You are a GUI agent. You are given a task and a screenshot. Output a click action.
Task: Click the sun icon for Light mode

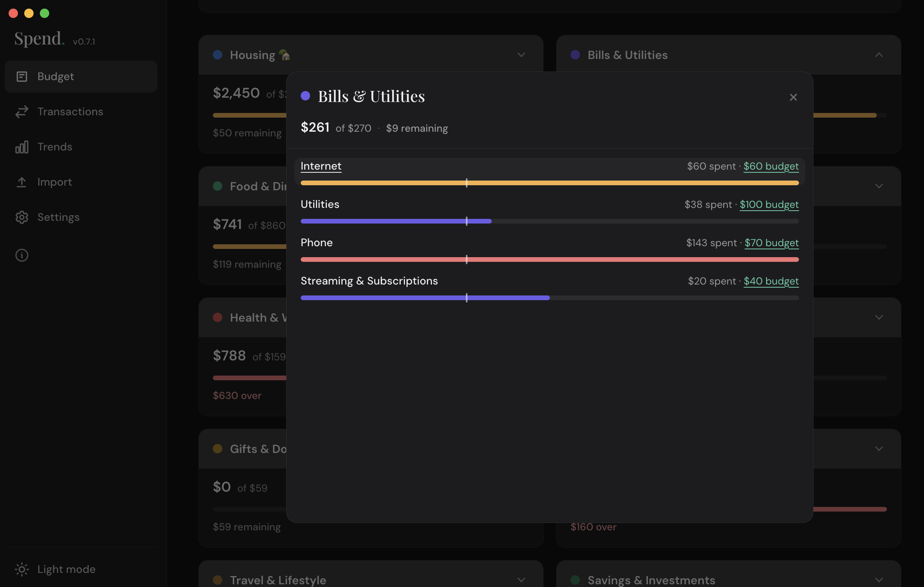pyautogui.click(x=22, y=569)
